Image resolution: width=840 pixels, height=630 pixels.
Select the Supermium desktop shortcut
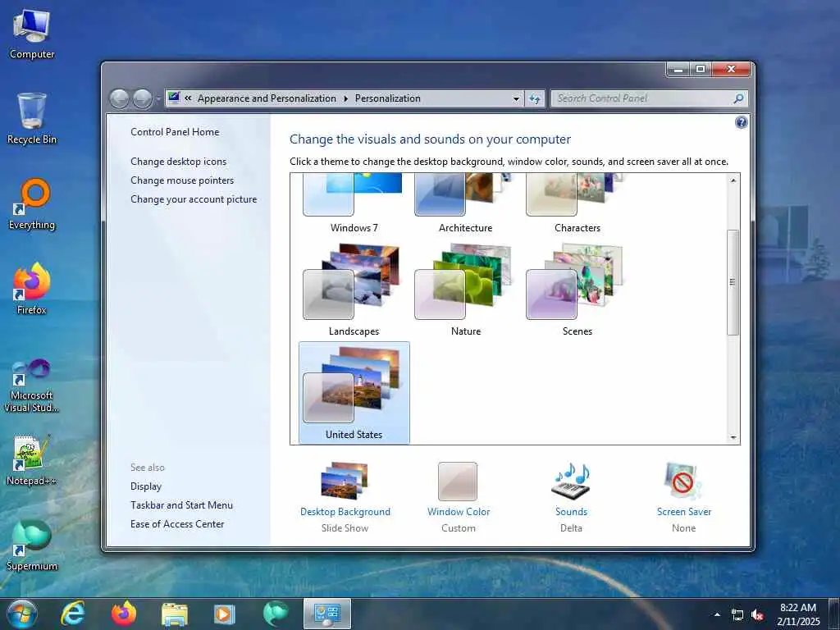[32, 546]
